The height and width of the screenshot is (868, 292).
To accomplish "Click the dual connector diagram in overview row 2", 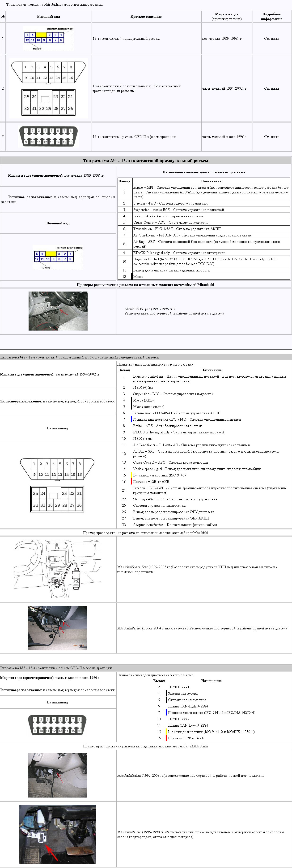I will (48, 88).
